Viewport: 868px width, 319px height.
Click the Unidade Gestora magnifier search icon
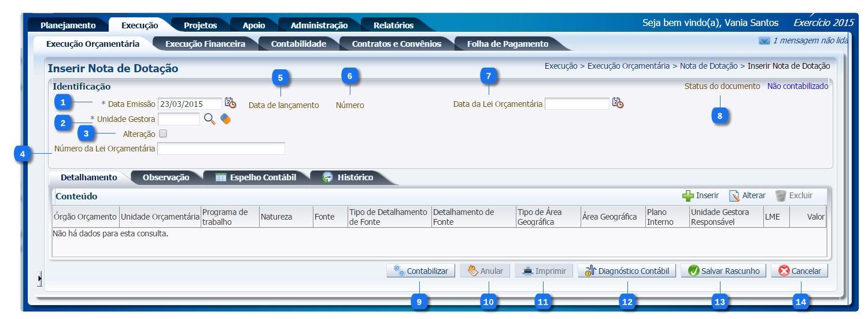click(x=210, y=119)
